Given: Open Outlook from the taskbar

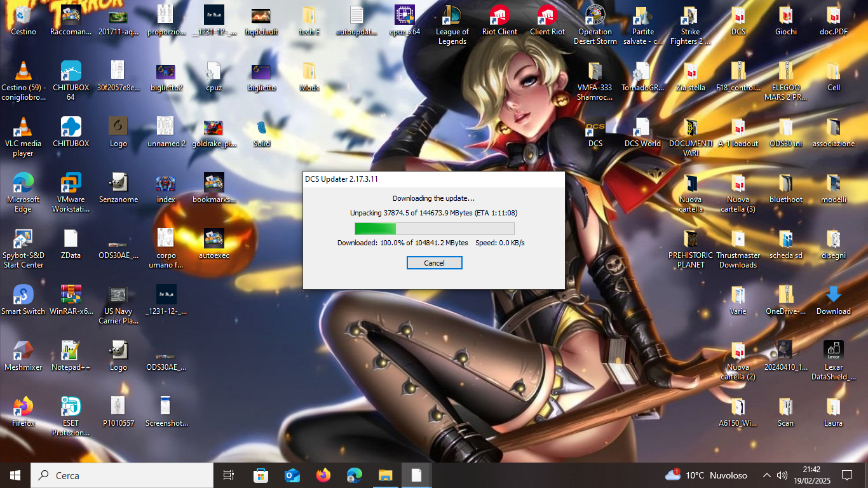Looking at the screenshot, I should [x=292, y=475].
